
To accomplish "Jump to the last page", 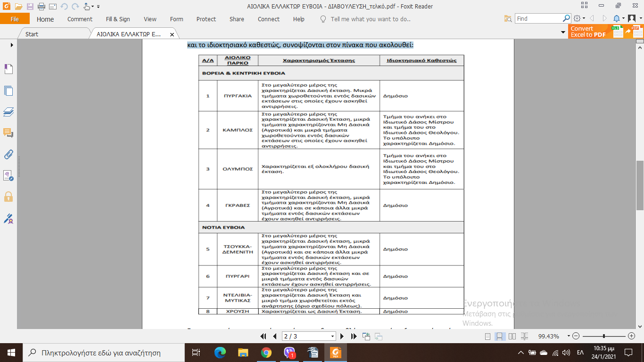I will (x=354, y=336).
